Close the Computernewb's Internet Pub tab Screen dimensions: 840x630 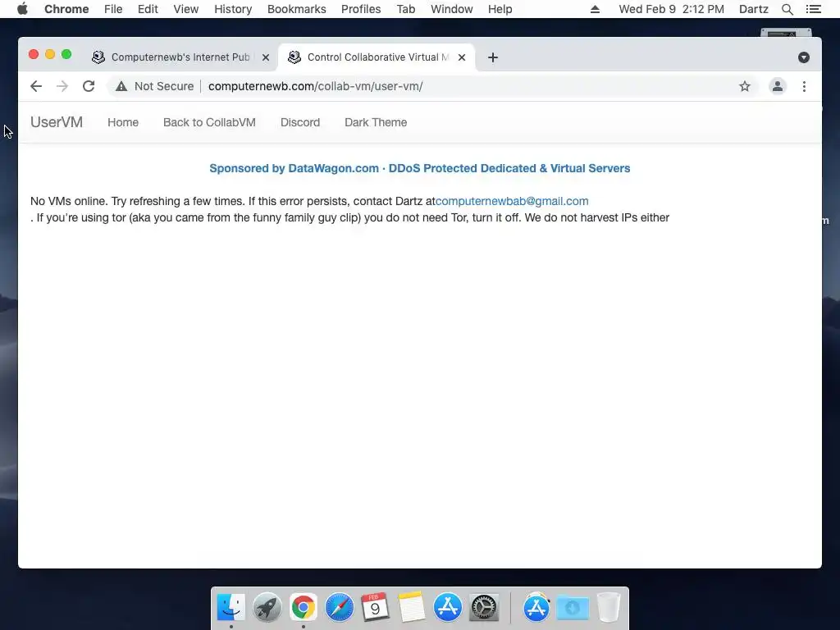(266, 57)
